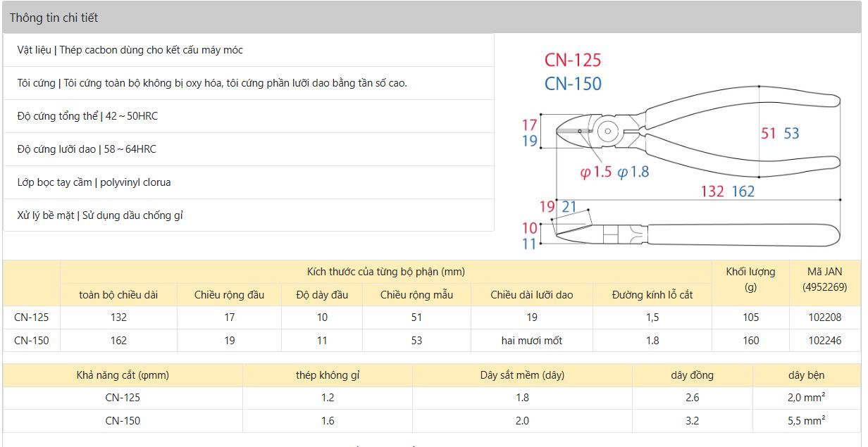
Task: Click the CN-150 row label in the dimensions table
Action: (32, 341)
